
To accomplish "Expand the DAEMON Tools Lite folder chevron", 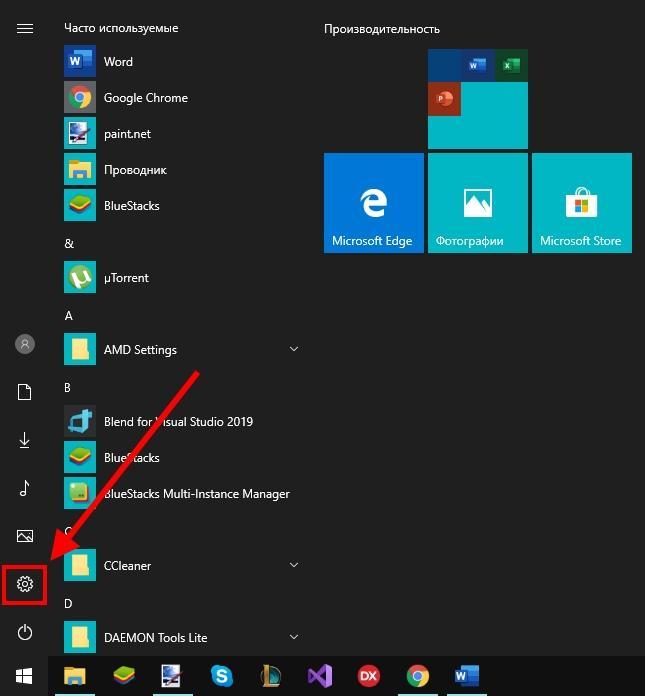I will pyautogui.click(x=293, y=637).
